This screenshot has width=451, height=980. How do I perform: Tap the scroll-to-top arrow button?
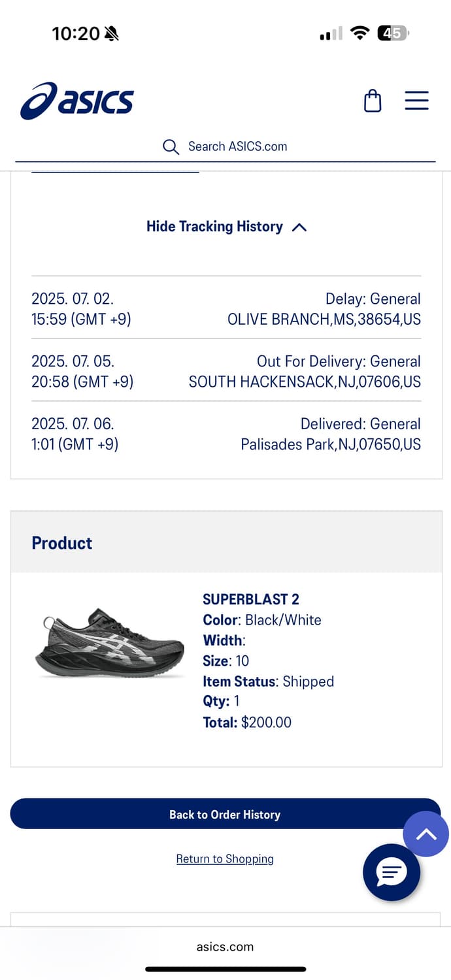click(x=426, y=834)
